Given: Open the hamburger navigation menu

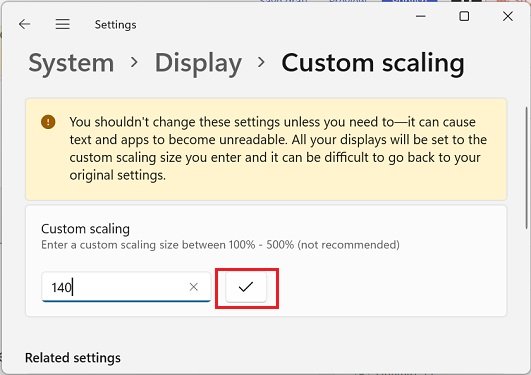Looking at the screenshot, I should [63, 24].
